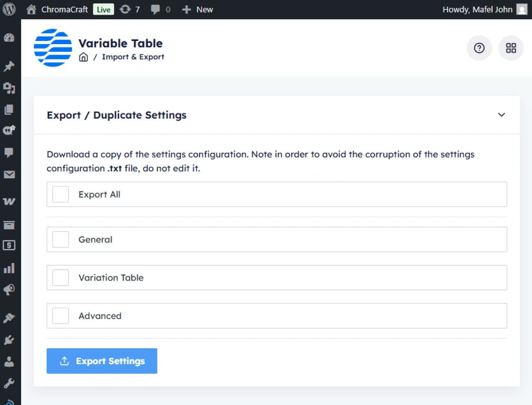This screenshot has width=532, height=405.
Task: Open the Media library sidebar icon
Action: [9, 88]
